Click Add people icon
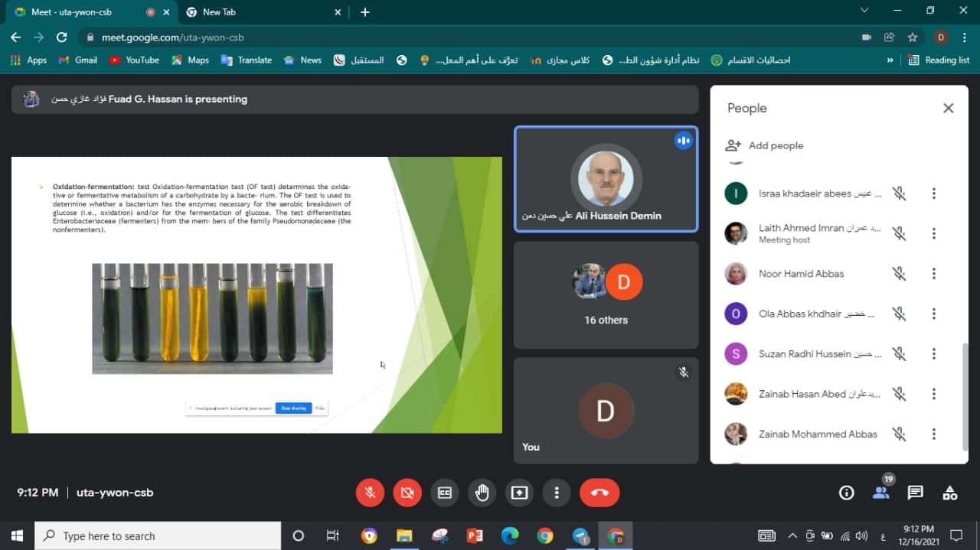The width and height of the screenshot is (980, 550). point(733,145)
